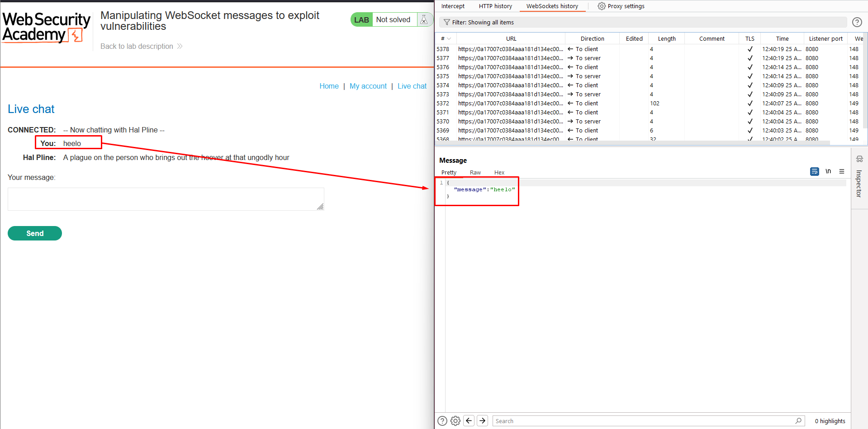This screenshot has height=429, width=868.
Task: Select history row 5373
Action: (650, 94)
